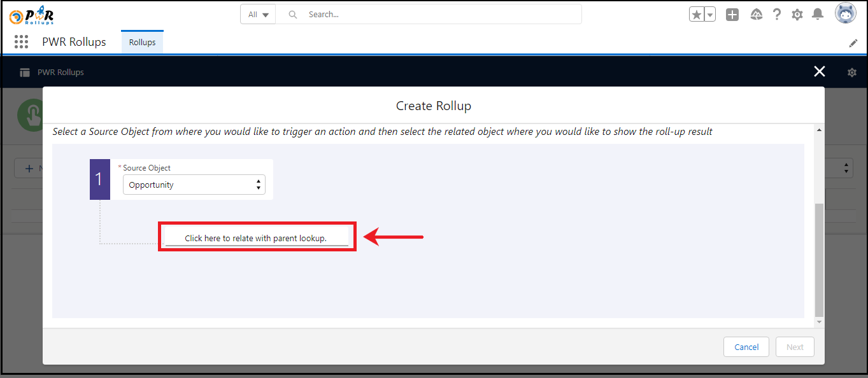Image resolution: width=868 pixels, height=378 pixels.
Task: Edit the page using the pencil icon
Action: click(x=853, y=43)
